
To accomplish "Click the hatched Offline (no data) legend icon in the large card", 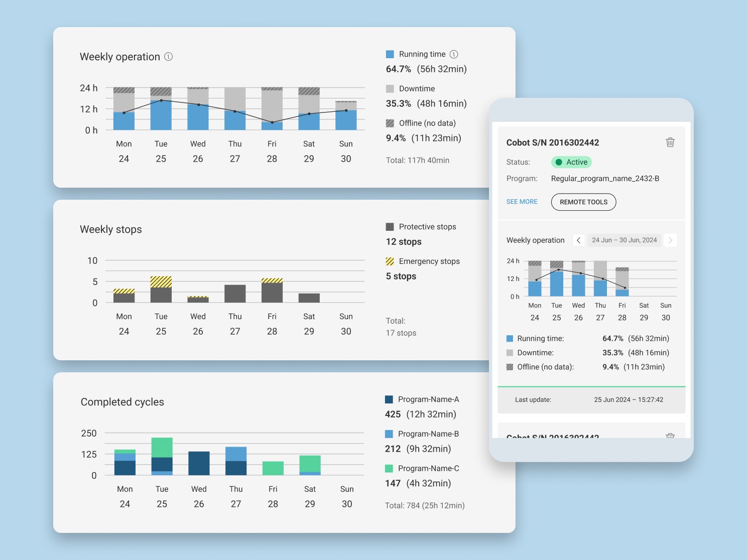I will pos(390,123).
